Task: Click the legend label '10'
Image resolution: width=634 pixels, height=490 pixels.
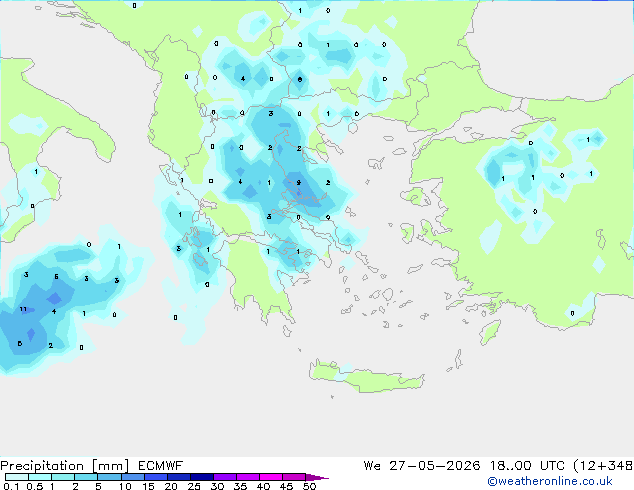Action: coord(125,486)
